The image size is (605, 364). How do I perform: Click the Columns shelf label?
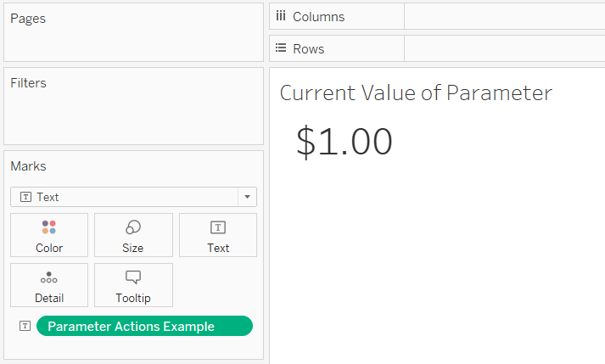coord(318,17)
